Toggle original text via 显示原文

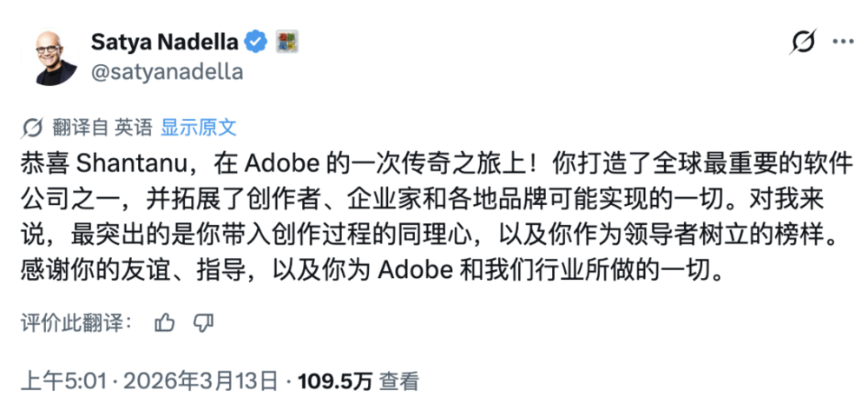(x=199, y=128)
